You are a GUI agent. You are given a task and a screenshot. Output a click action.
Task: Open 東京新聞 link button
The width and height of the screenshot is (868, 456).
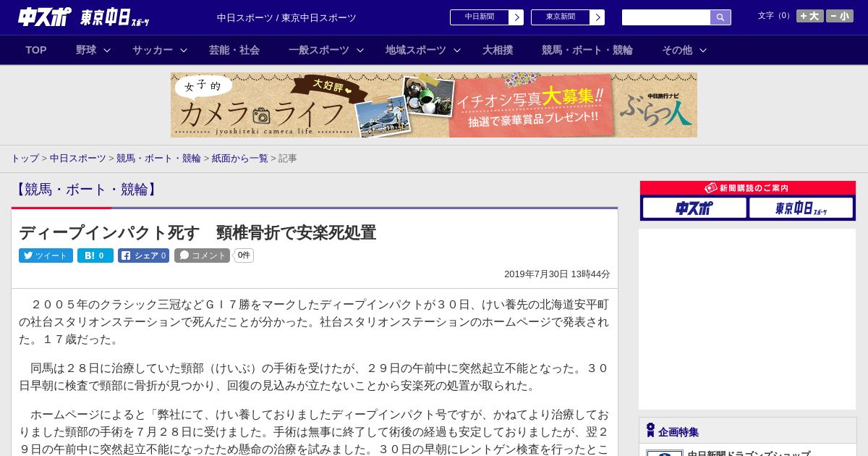pos(568,17)
